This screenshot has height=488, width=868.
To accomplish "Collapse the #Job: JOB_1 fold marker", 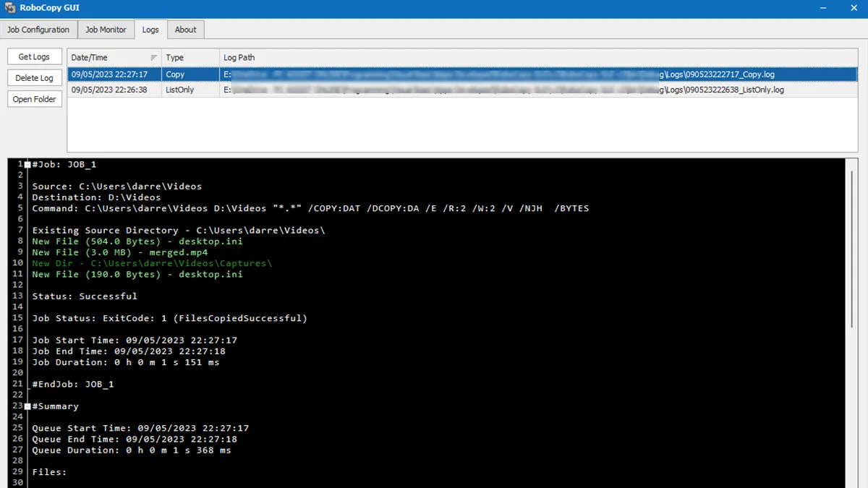I will (x=27, y=165).
